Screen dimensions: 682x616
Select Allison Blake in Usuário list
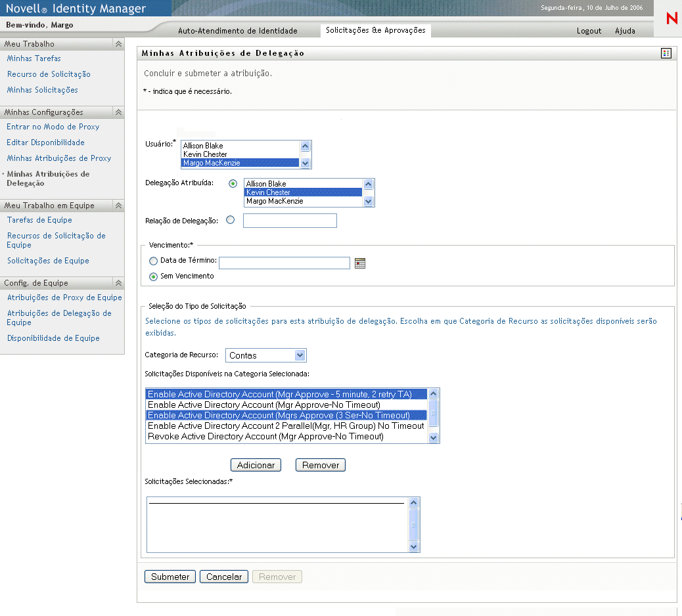click(203, 146)
